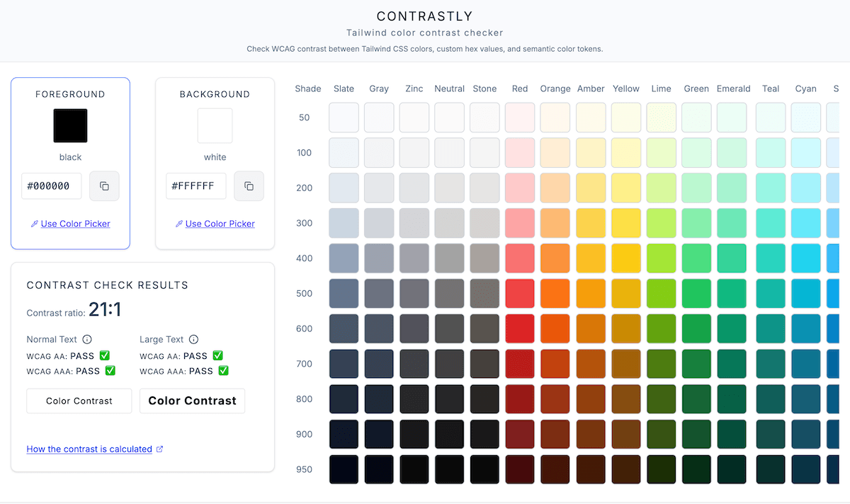Choose the Green 50 swatch
The width and height of the screenshot is (850, 504).
tap(696, 118)
